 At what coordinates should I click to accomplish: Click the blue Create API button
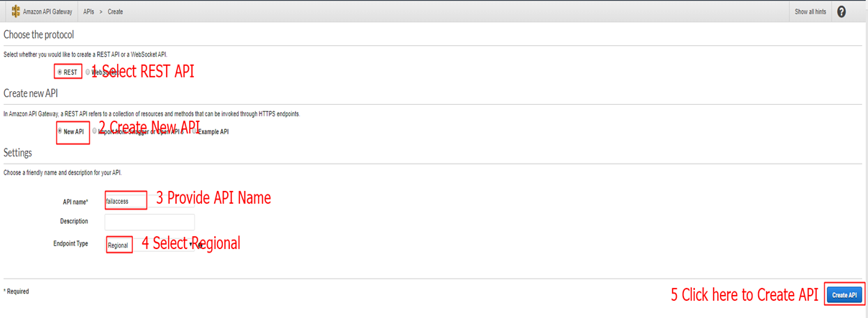click(844, 294)
